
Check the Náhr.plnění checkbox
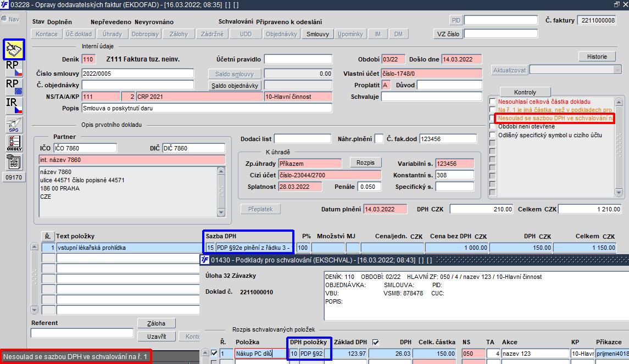tap(378, 139)
